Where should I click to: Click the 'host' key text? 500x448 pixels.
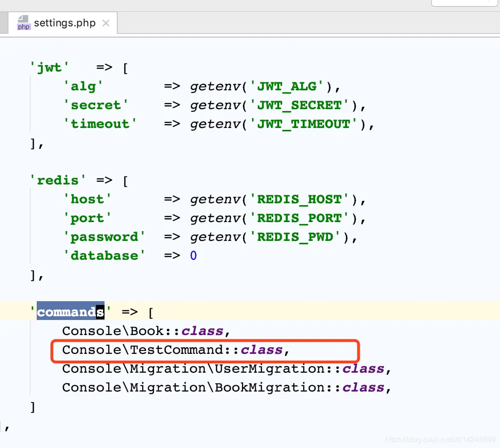pos(87,199)
